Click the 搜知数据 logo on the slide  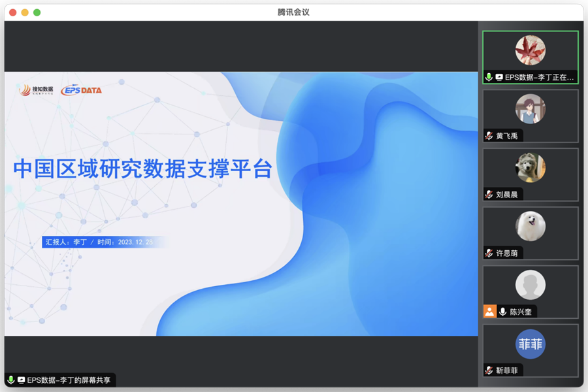(x=37, y=90)
